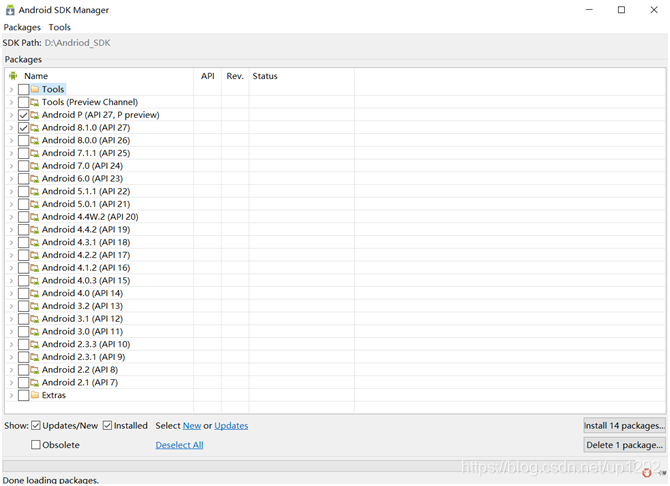Check the Android 4.4W.2 (API 20) checkbox
Screen dimensions: 670x486
click(24, 217)
